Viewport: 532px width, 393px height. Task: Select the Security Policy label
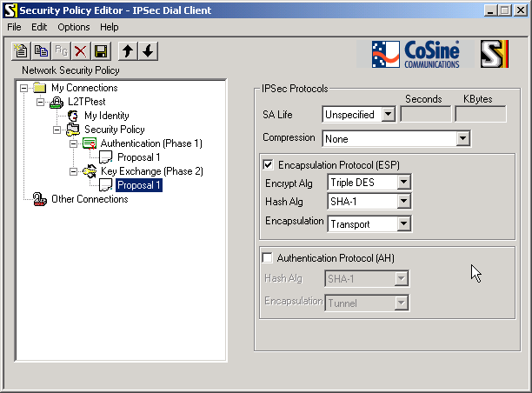pyautogui.click(x=115, y=130)
